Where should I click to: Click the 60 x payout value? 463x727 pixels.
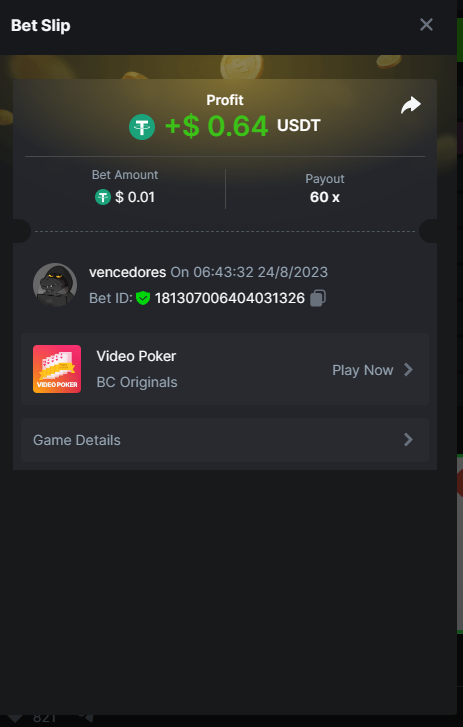[x=324, y=197]
